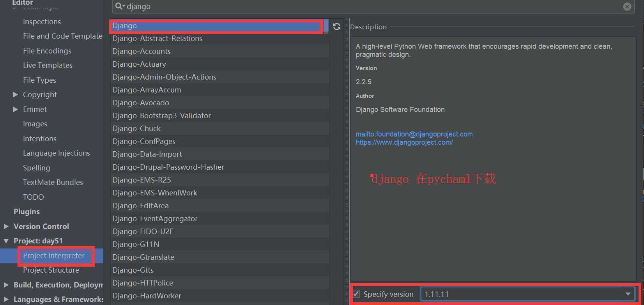This screenshot has width=644, height=305.
Task: Open the Project Interpreter settings
Action: [x=54, y=255]
